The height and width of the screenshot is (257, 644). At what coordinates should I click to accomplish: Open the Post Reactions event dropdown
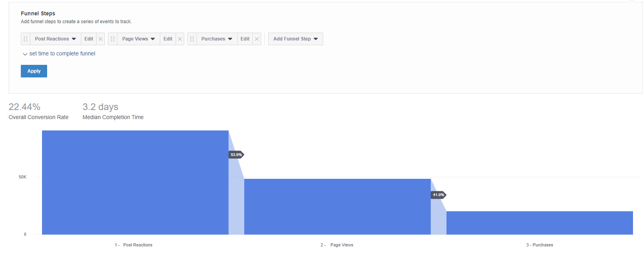coord(55,39)
